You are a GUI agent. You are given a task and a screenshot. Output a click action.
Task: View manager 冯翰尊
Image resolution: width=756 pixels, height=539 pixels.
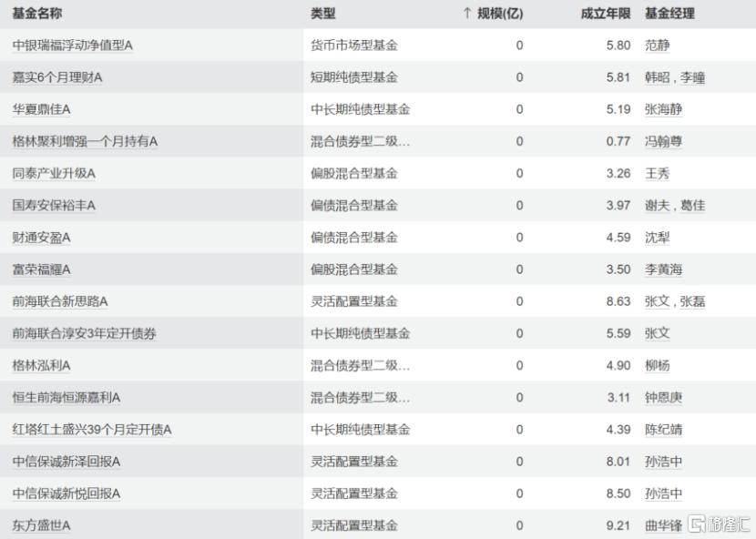click(x=663, y=141)
